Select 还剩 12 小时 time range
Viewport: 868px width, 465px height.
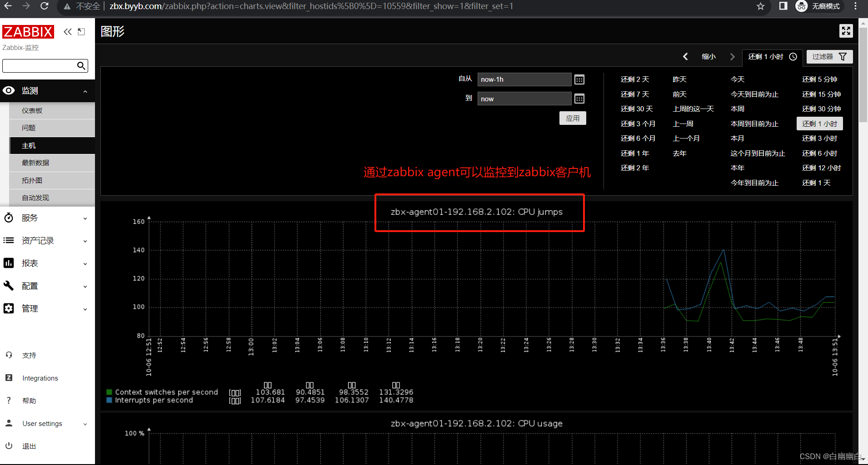[x=822, y=168]
